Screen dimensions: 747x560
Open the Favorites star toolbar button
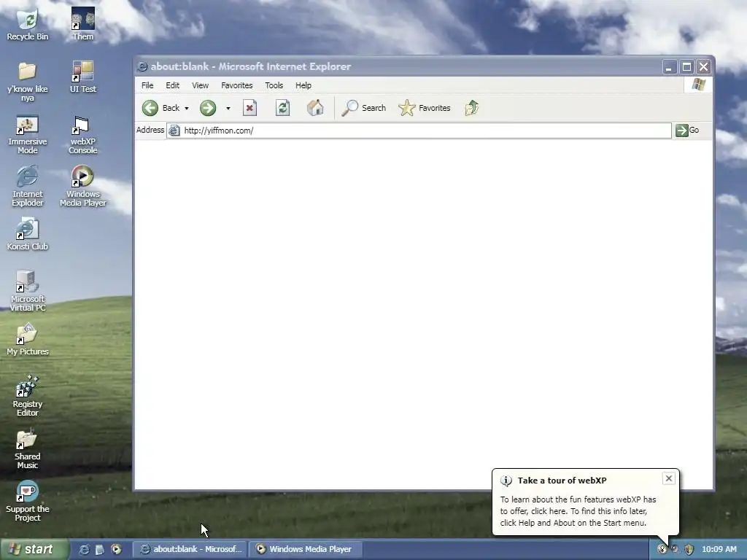coord(425,108)
